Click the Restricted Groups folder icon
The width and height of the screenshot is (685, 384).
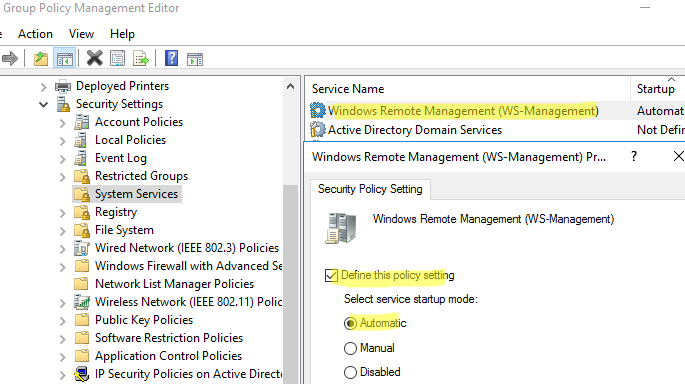pos(82,176)
